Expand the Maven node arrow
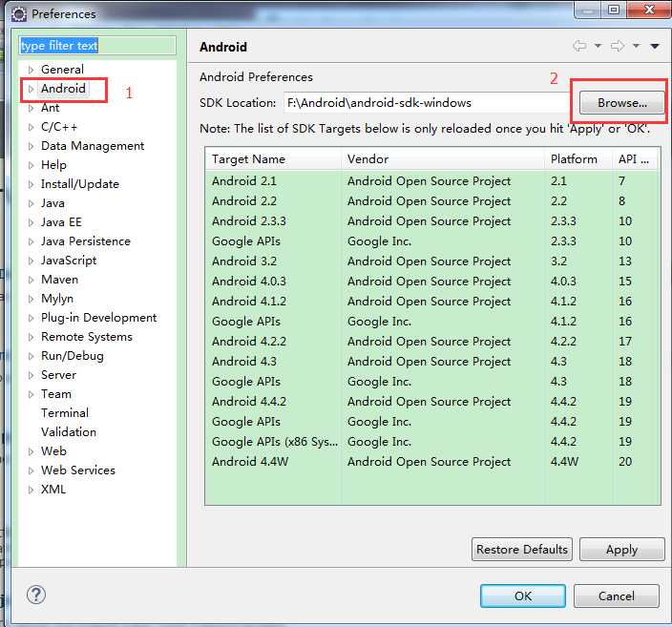Viewport: 672px width, 627px height. point(31,280)
